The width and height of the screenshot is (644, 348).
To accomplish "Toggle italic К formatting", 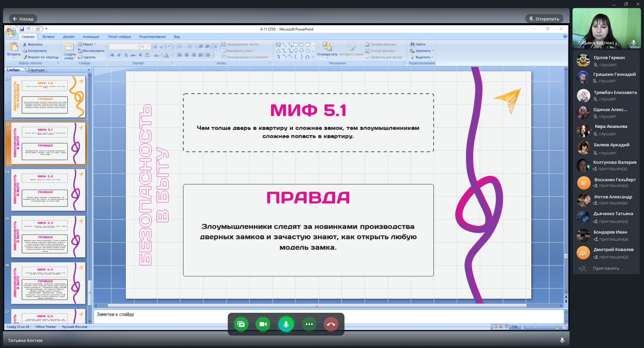I will click(119, 55).
